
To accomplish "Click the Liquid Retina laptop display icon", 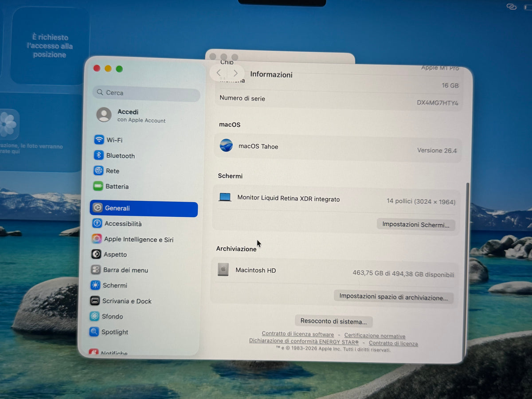I will [x=225, y=197].
